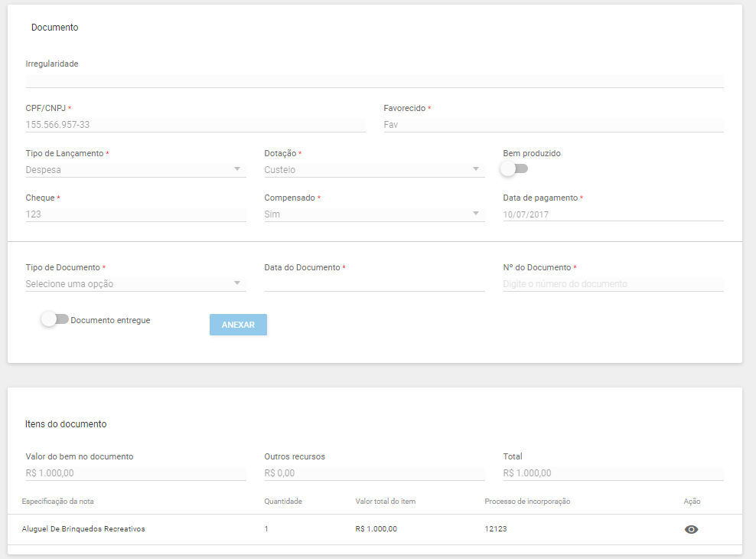Select the Aluguel De Brinquedos Recreativos row text
The height and width of the screenshot is (559, 756).
[x=83, y=529]
